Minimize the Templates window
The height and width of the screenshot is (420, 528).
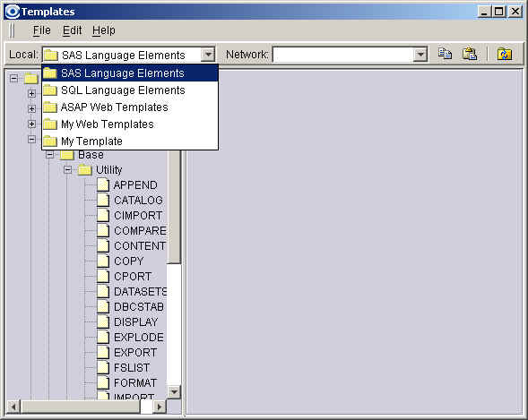click(484, 12)
